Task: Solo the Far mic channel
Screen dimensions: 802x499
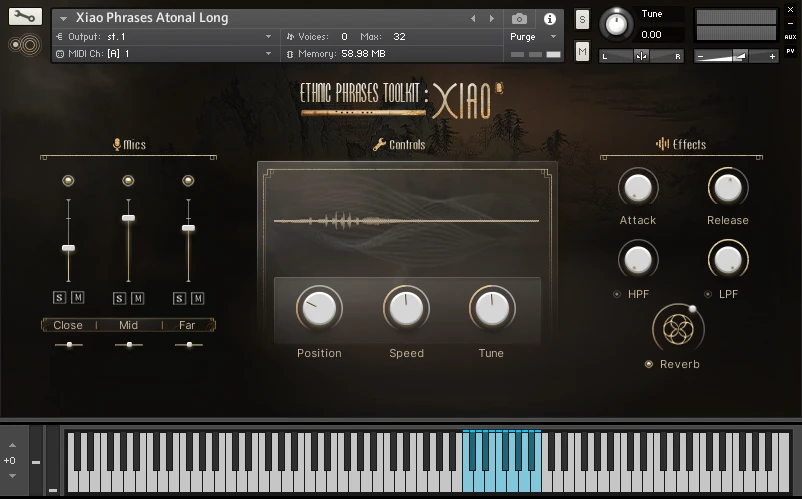Action: [x=179, y=298]
